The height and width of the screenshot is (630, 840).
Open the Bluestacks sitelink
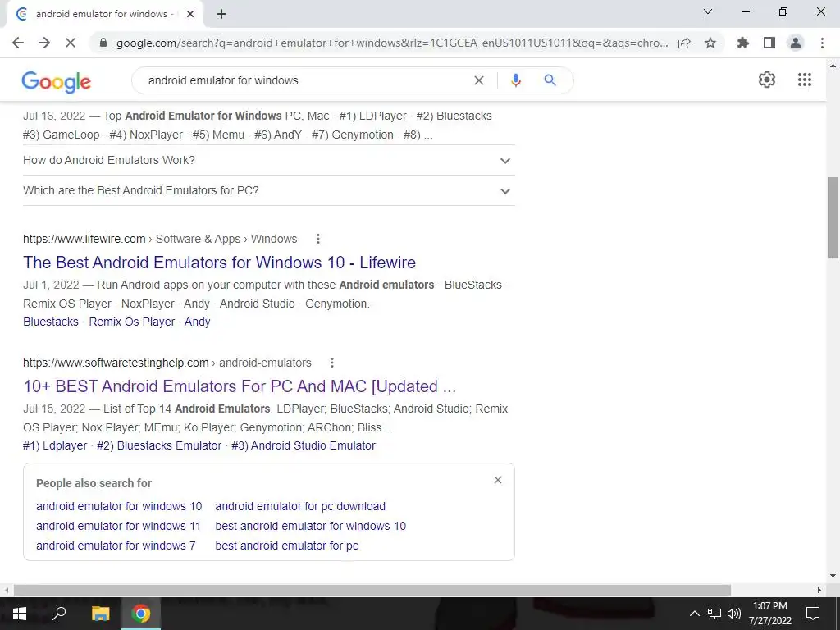click(x=51, y=322)
